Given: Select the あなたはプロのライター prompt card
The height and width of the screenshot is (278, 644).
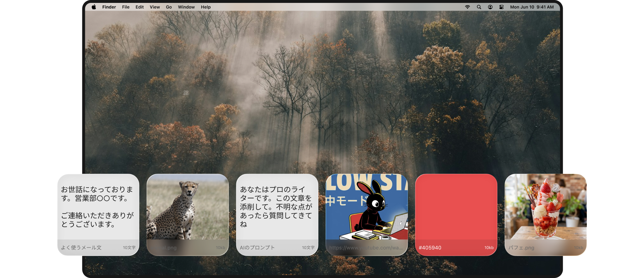Looking at the screenshot, I should (x=277, y=215).
